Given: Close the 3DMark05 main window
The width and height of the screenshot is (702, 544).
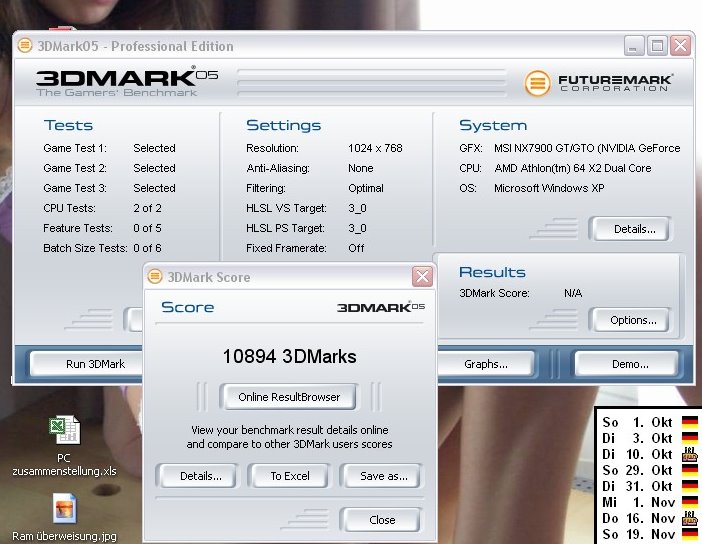Looking at the screenshot, I should pos(681,46).
